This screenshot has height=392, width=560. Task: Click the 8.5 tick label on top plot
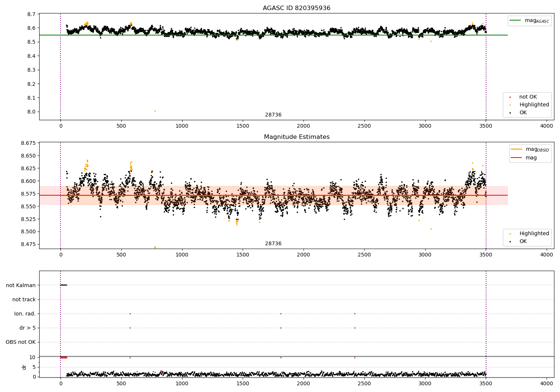pos(31,42)
